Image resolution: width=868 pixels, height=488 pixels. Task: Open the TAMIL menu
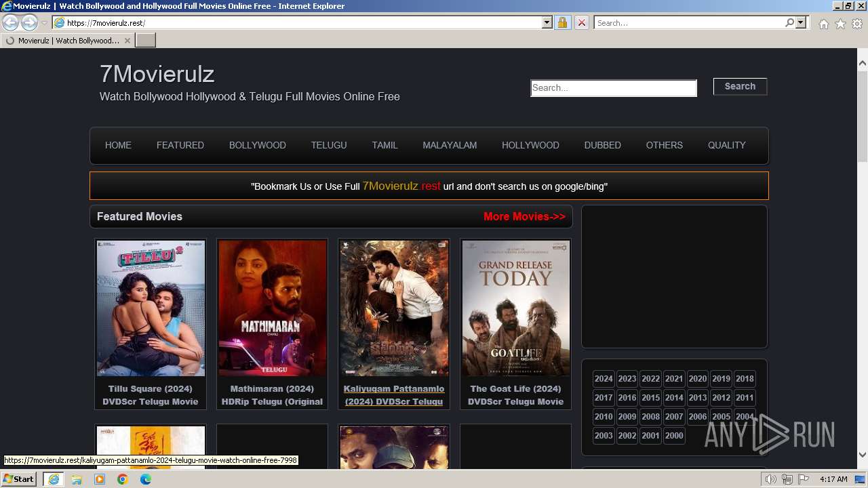coord(384,145)
